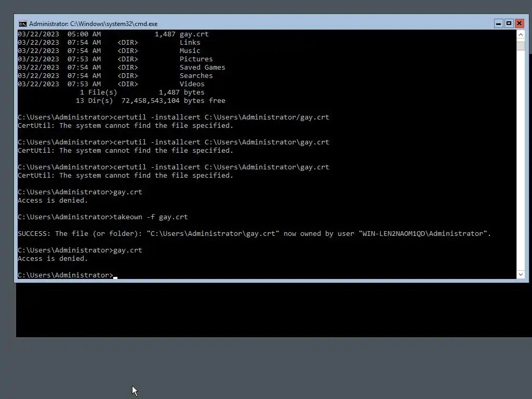The height and width of the screenshot is (399, 532).
Task: Click the vertical scrollbar thumb
Action: 521,46
